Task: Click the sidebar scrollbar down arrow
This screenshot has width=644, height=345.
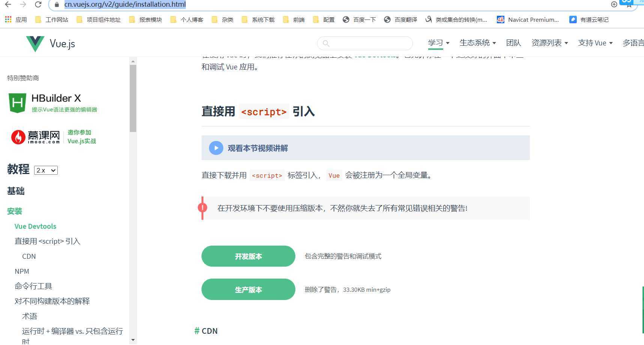Action: pos(133,340)
